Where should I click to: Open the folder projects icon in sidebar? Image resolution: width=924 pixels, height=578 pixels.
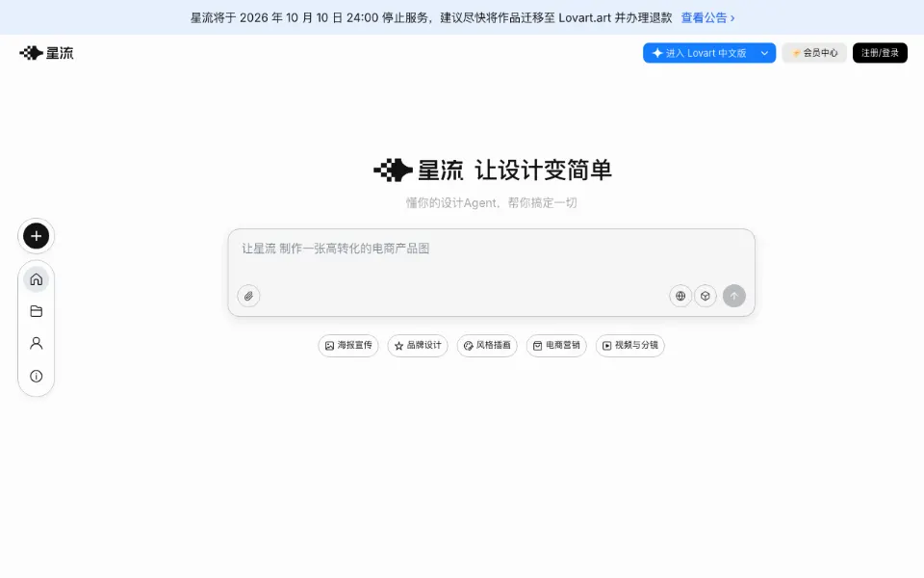(36, 311)
